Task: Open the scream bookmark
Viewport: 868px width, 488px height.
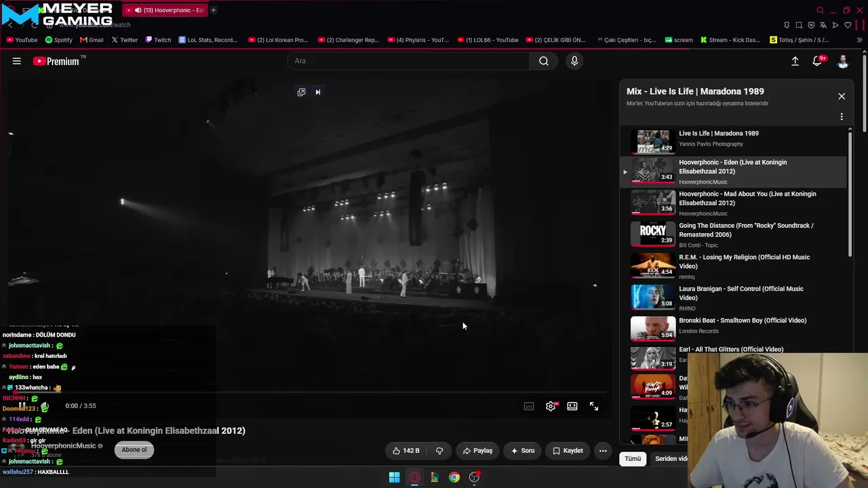Action: 679,40
